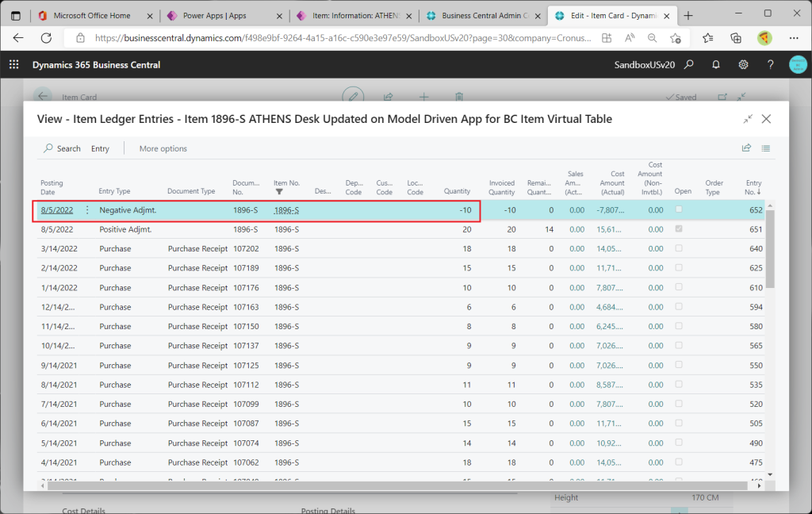This screenshot has height=514, width=812.
Task: Open the list view layout icon
Action: pyautogui.click(x=766, y=148)
